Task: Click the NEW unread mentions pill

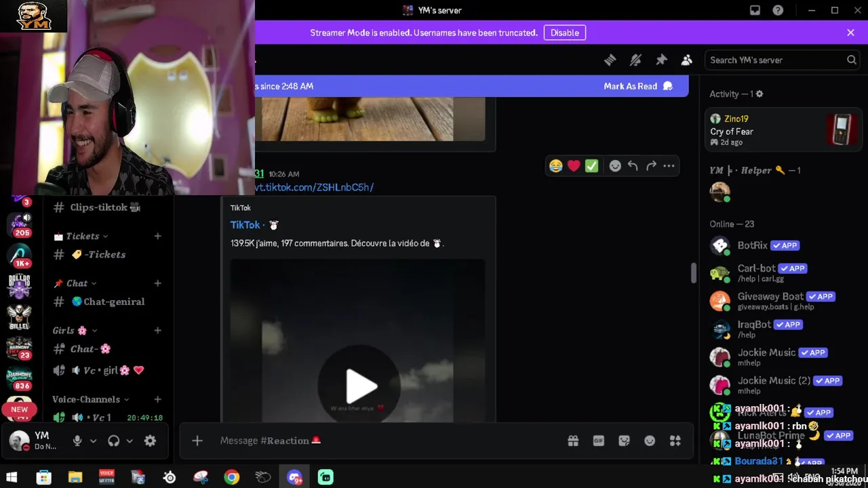Action: click(x=19, y=409)
